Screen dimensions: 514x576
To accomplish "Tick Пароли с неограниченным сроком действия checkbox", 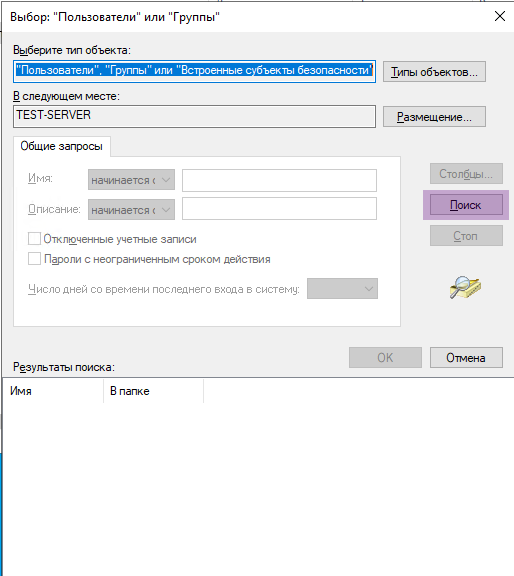I will coord(34,259).
